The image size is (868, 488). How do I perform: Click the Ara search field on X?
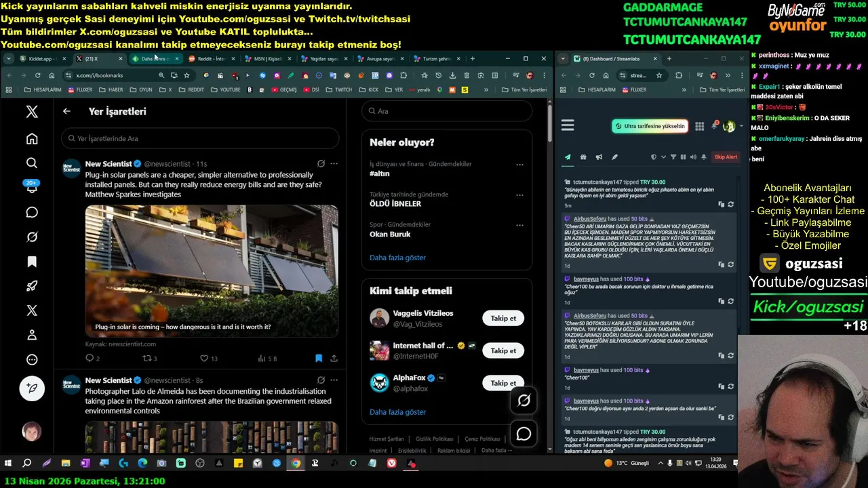(447, 111)
